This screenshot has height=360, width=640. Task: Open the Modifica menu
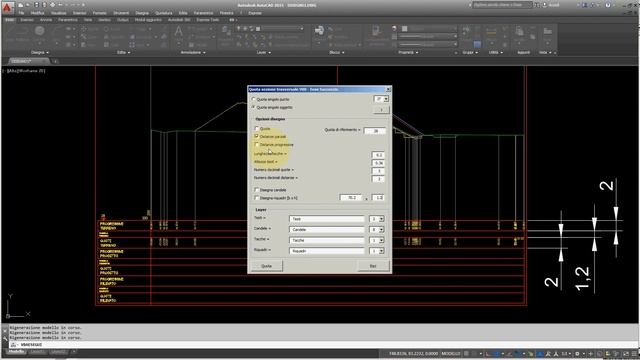(x=37, y=13)
